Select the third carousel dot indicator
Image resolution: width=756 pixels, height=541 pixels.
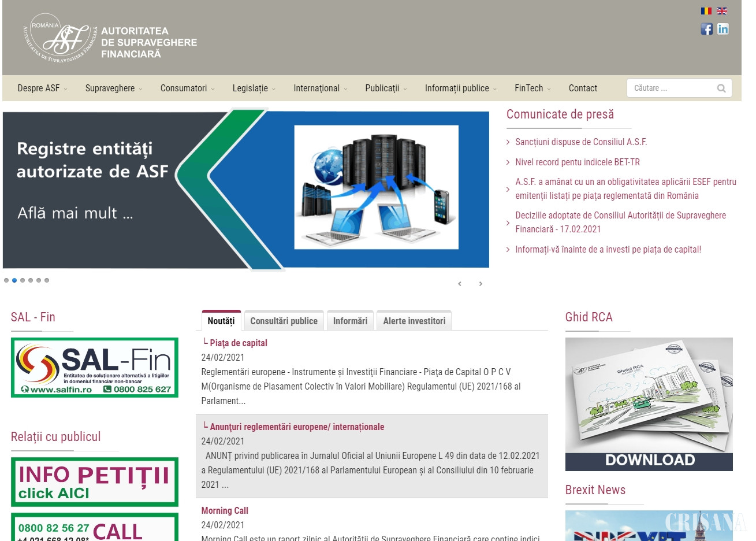[23, 280]
